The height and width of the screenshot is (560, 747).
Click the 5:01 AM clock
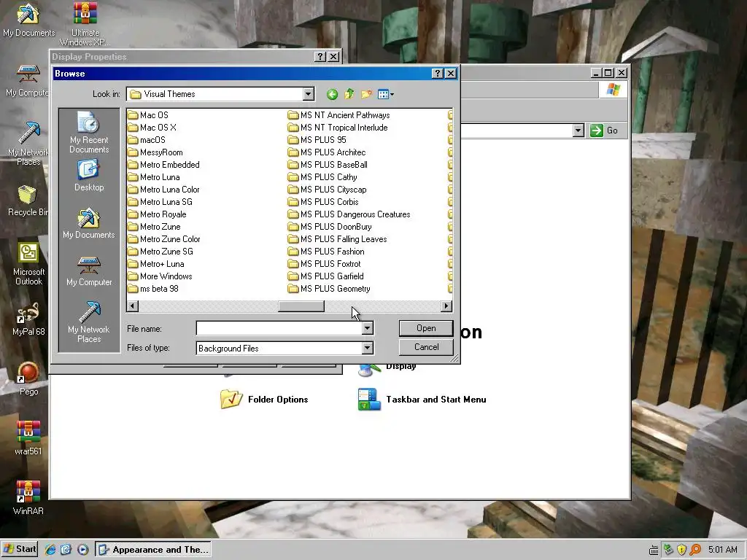coord(723,550)
